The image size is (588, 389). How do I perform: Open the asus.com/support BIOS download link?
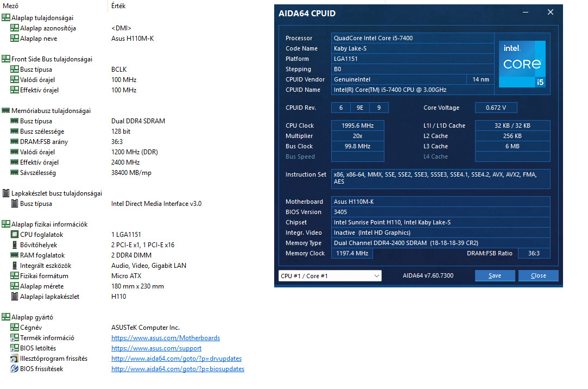point(156,348)
